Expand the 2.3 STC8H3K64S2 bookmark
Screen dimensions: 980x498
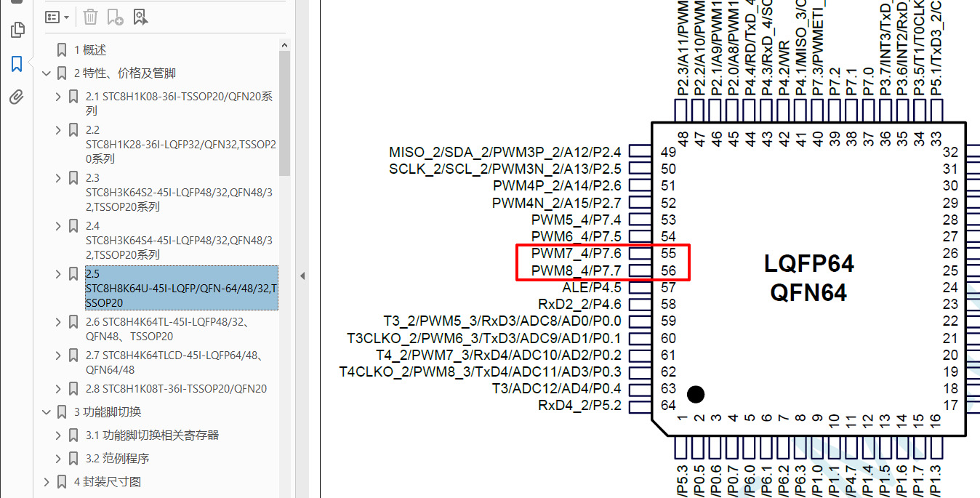pyautogui.click(x=58, y=178)
